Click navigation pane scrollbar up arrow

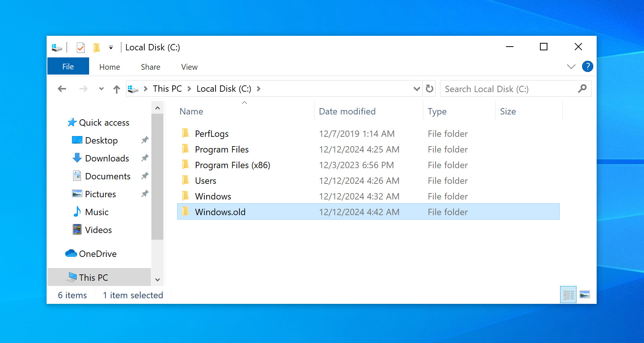click(157, 108)
